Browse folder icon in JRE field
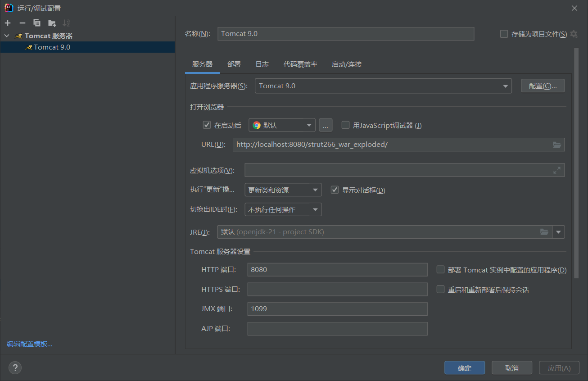Viewport: 588px width, 381px height. pos(544,232)
